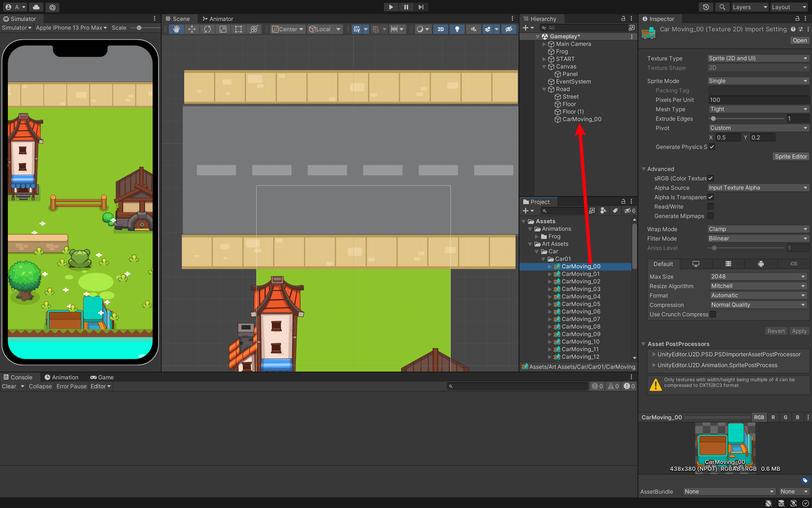Enable the Read/Write checkbox
812x508 pixels.
(x=710, y=207)
